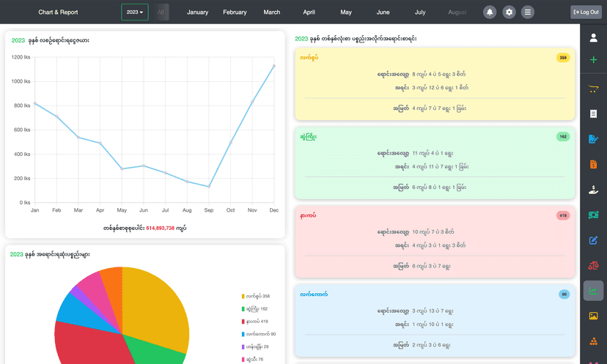
Task: Click the 1200 lks y-axis label
Action: tap(21, 57)
